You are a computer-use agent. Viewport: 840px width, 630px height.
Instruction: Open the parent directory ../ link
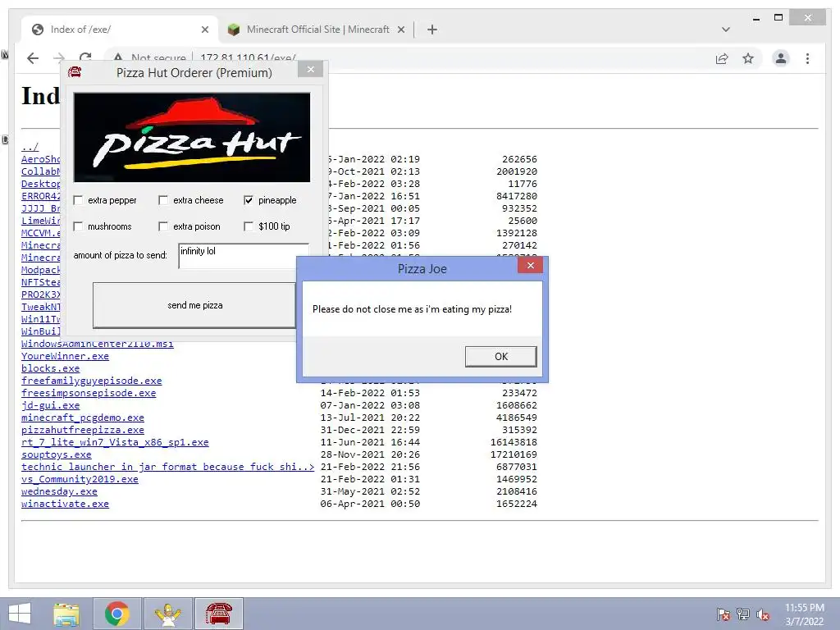(x=30, y=147)
